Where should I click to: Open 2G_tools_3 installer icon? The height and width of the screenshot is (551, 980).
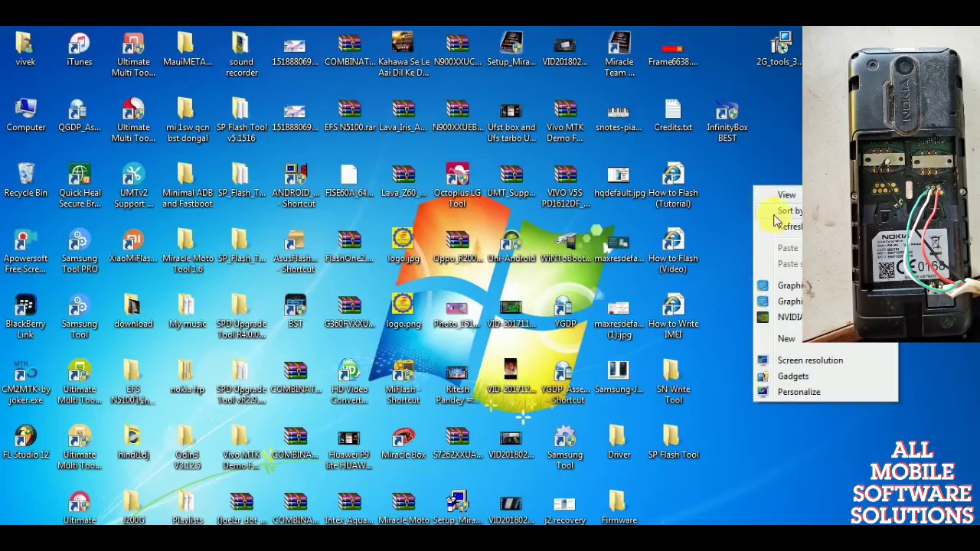click(779, 49)
